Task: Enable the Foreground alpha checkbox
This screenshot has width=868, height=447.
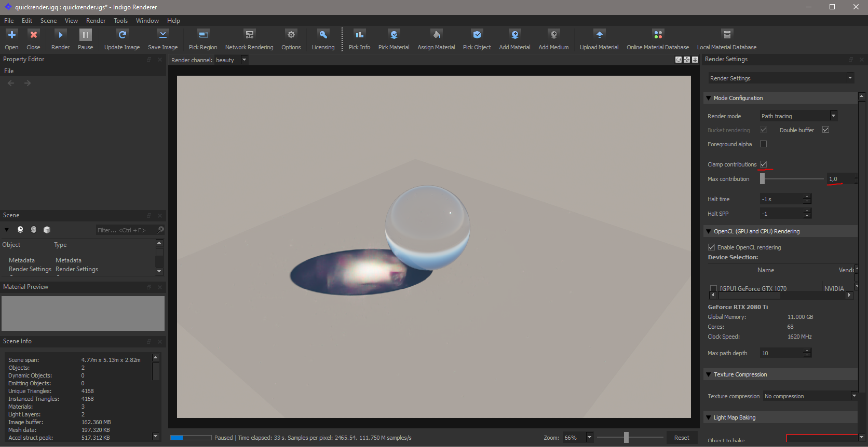Action: click(763, 144)
